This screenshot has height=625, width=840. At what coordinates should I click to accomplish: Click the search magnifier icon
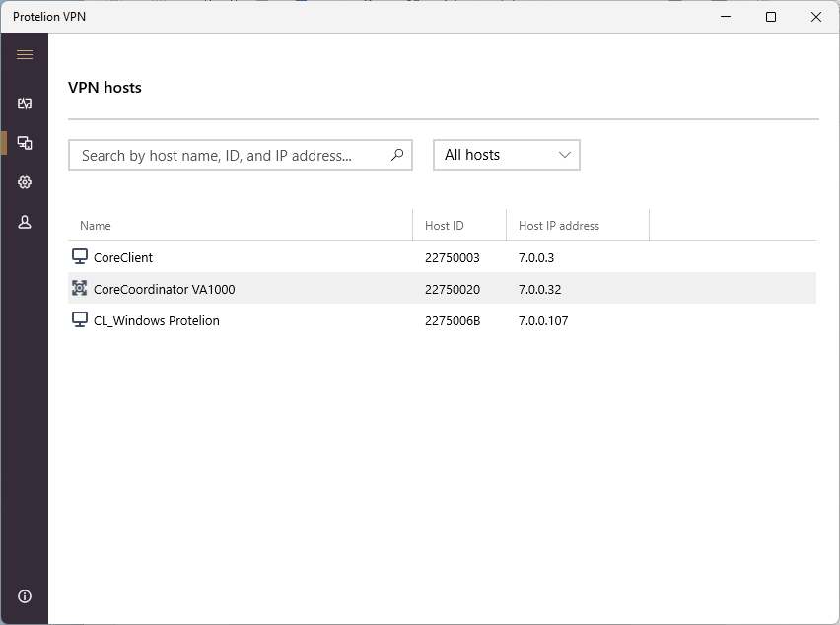coord(397,155)
